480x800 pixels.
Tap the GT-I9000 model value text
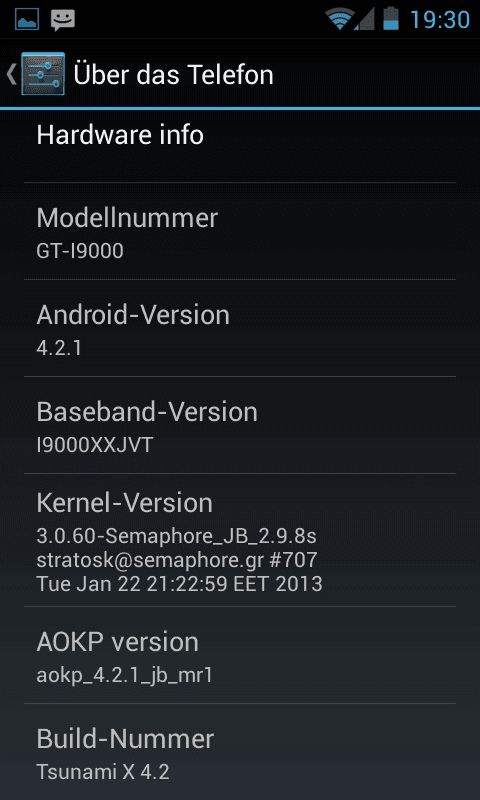point(80,251)
